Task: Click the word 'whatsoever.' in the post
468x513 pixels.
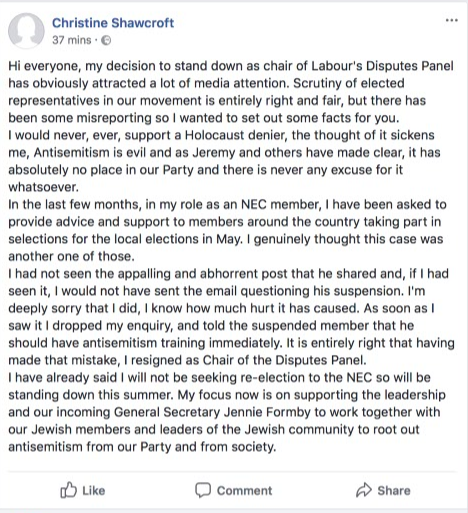Action: pos(43,187)
